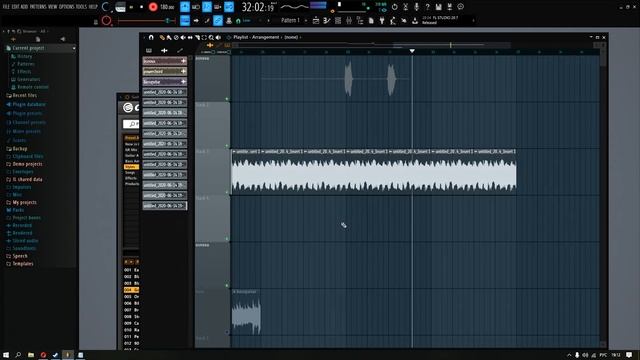Select the first pattern in the picker list
Screen dimensions: 640x360
point(164,61)
